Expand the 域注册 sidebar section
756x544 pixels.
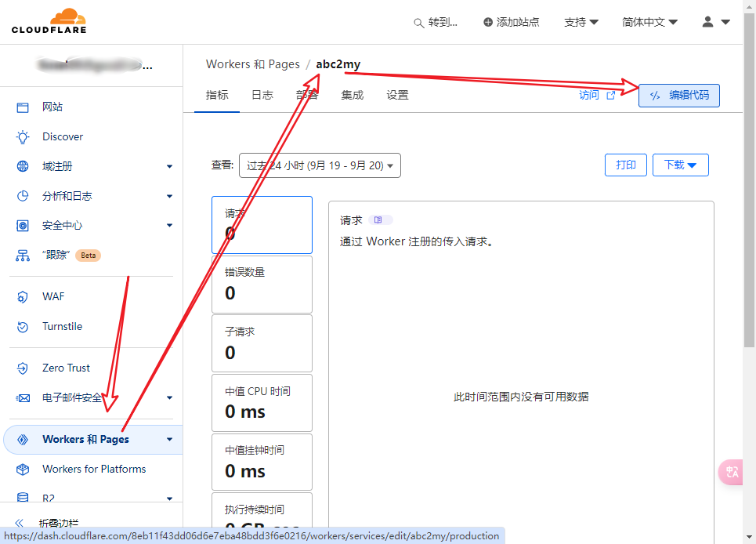point(169,166)
